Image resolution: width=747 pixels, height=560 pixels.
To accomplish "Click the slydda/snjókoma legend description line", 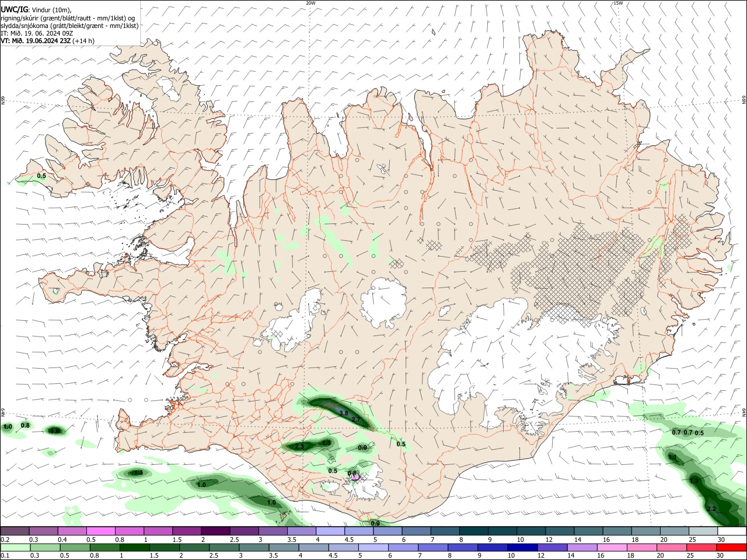I will [x=69, y=26].
